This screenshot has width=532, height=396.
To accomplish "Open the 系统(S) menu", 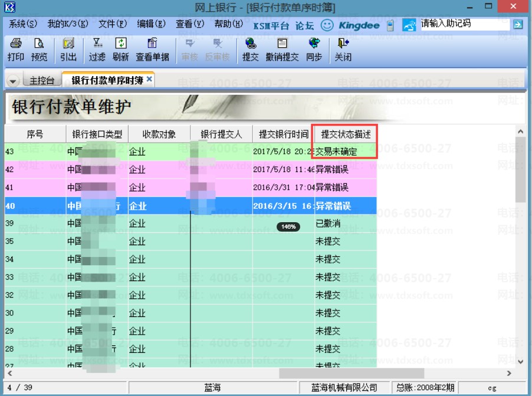I will point(23,24).
